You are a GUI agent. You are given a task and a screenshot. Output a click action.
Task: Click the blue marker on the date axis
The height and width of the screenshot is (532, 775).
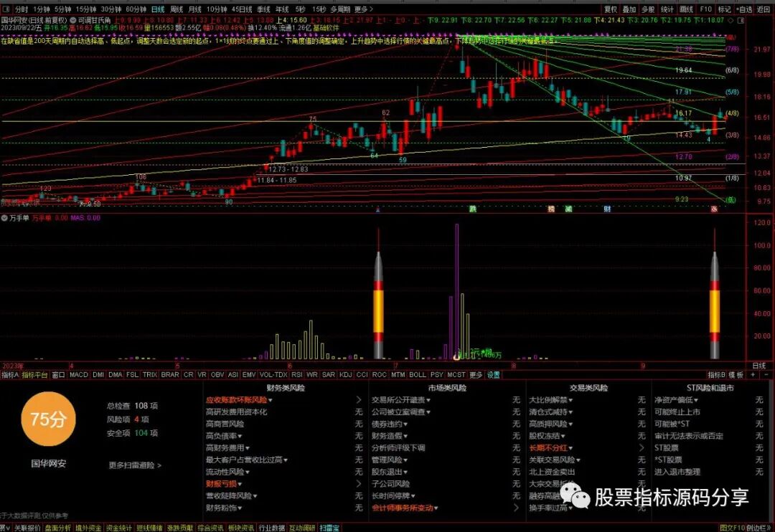point(378,210)
